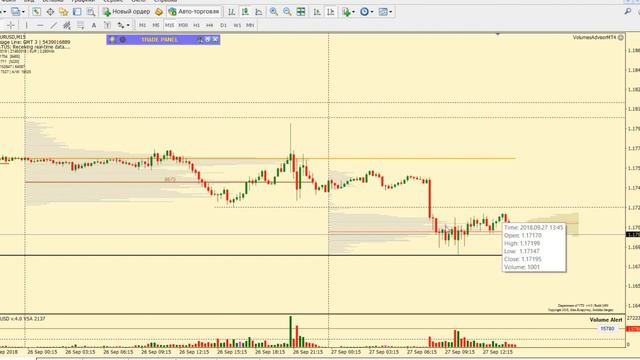This screenshot has width=640, height=360.
Task: Open the Market Watch window icon
Action: 36,12
